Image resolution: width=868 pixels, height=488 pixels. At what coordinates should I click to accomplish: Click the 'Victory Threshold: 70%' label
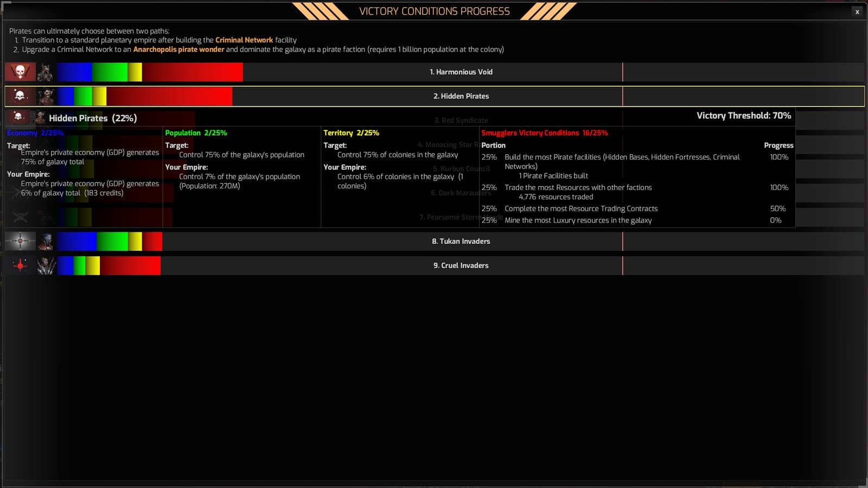744,116
